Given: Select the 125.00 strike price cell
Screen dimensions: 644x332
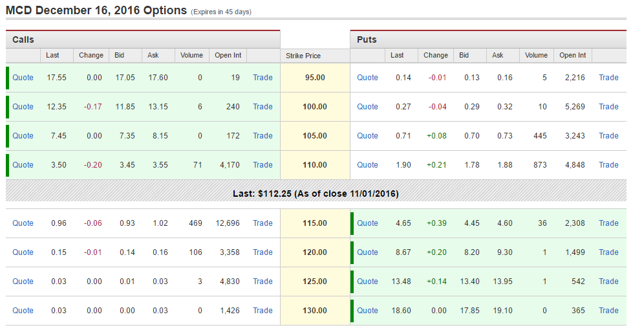Looking at the screenshot, I should (315, 282).
